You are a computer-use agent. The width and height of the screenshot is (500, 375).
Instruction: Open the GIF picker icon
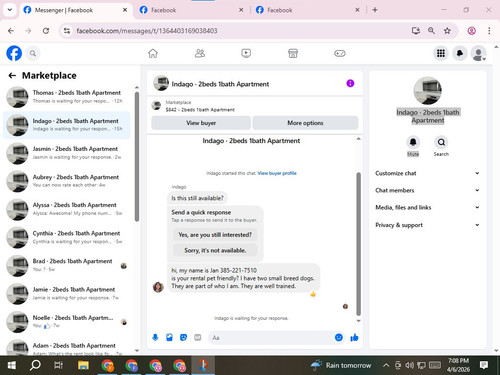pyautogui.click(x=198, y=338)
